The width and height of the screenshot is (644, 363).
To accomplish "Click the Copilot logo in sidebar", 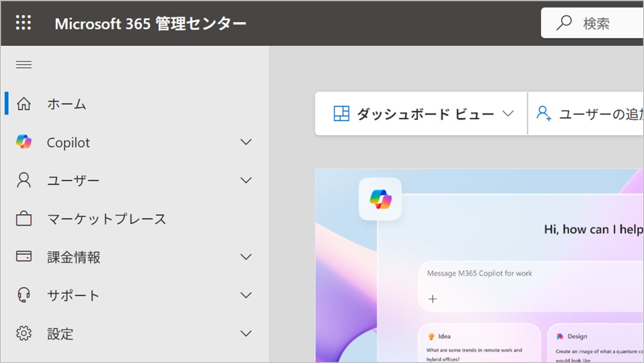I will [24, 142].
